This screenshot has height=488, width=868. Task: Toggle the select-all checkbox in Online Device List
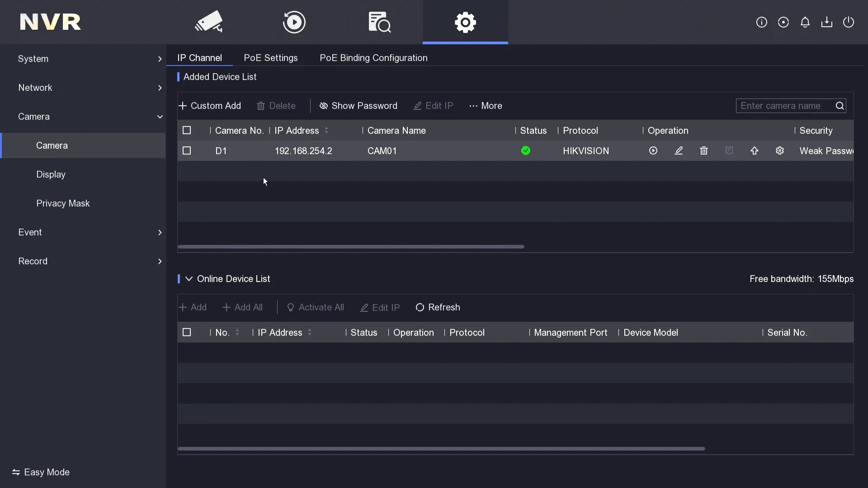click(187, 333)
